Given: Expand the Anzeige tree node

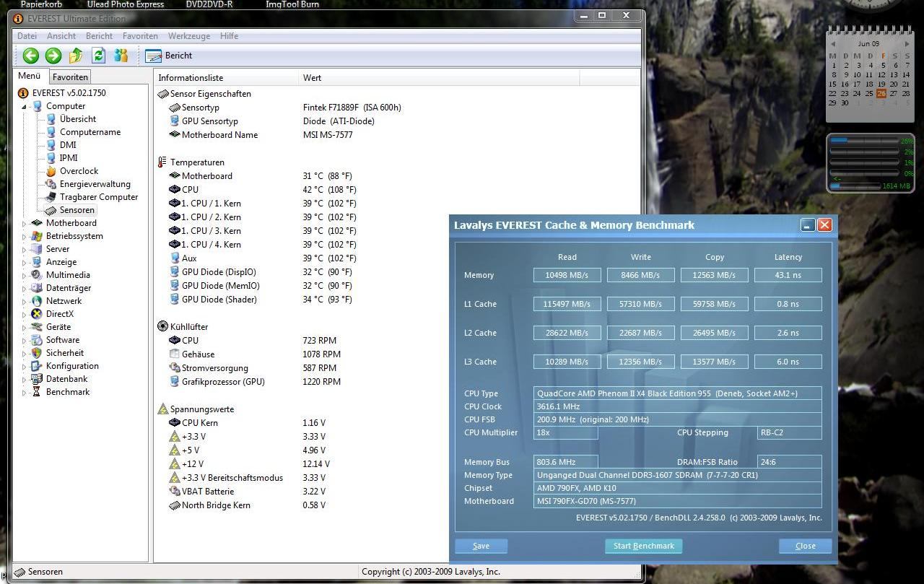Looking at the screenshot, I should 24,263.
